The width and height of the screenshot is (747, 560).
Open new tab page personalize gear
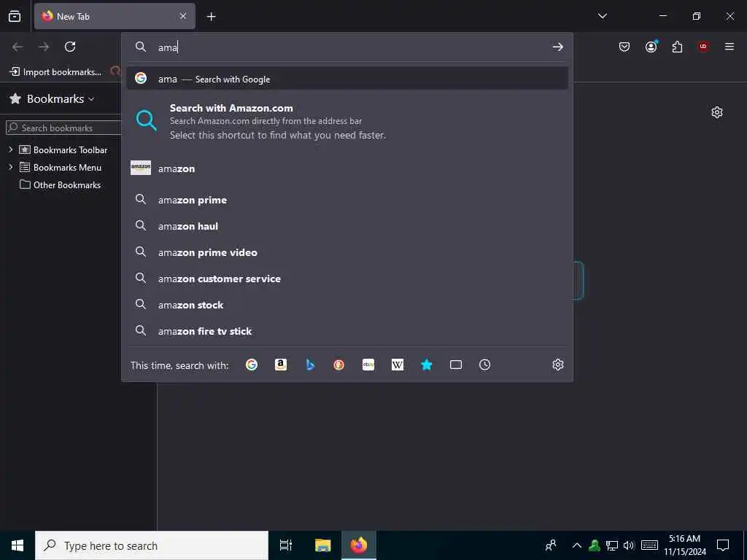coord(717,112)
